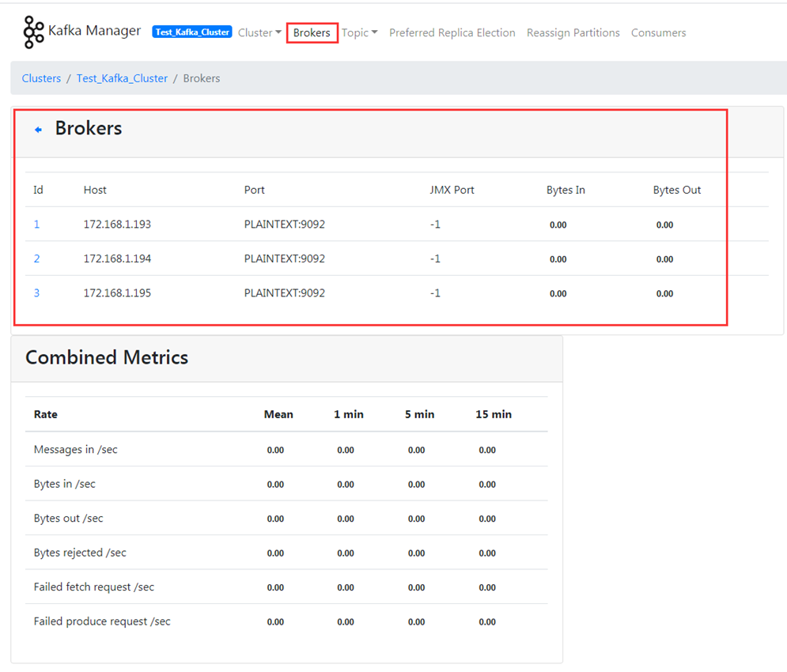This screenshot has width=787, height=672.
Task: Click PLAINTEXT:9092 port for broker 1
Action: click(x=285, y=225)
